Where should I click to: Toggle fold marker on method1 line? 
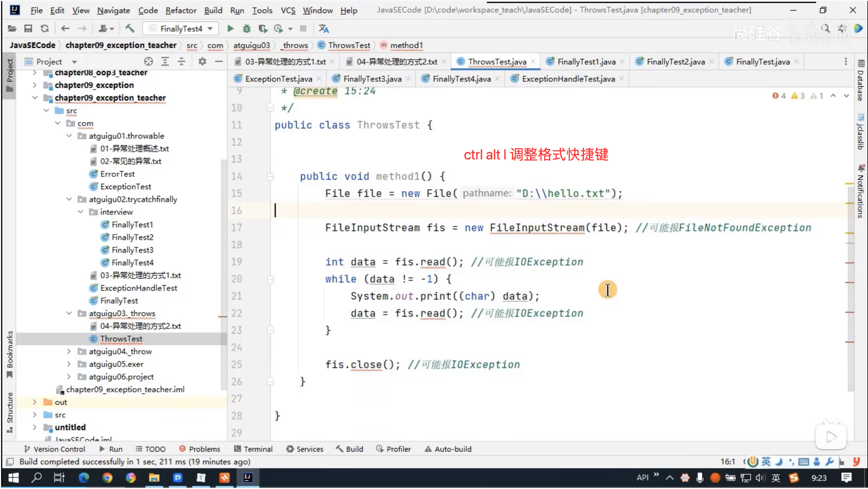click(x=270, y=176)
